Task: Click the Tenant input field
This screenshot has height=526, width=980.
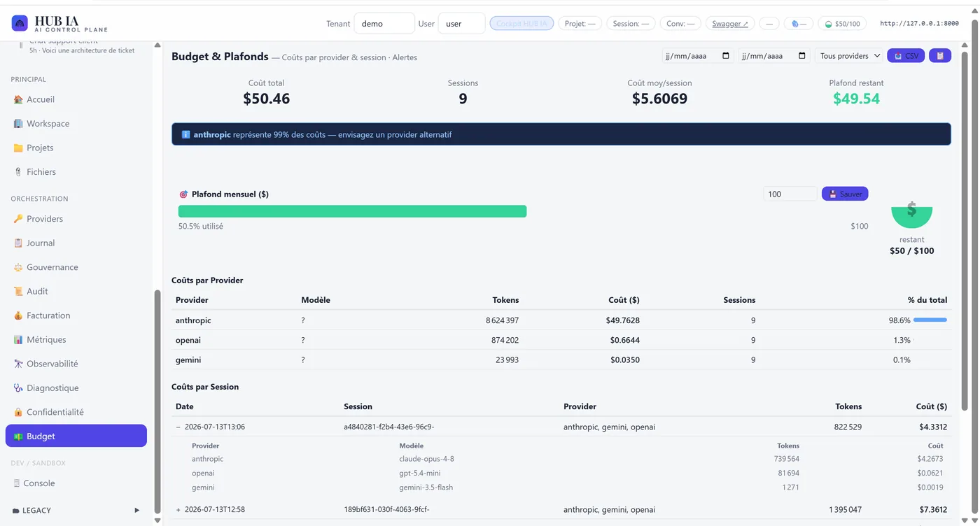Action: click(x=384, y=24)
